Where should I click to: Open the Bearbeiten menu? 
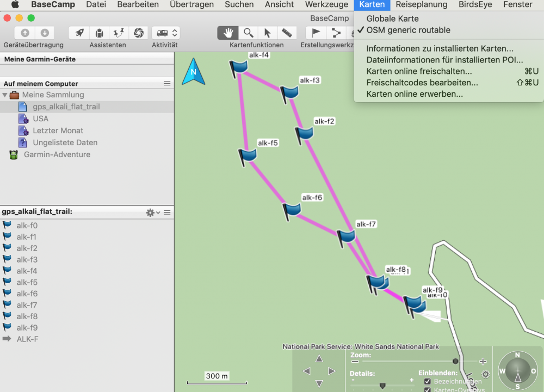coord(138,4)
